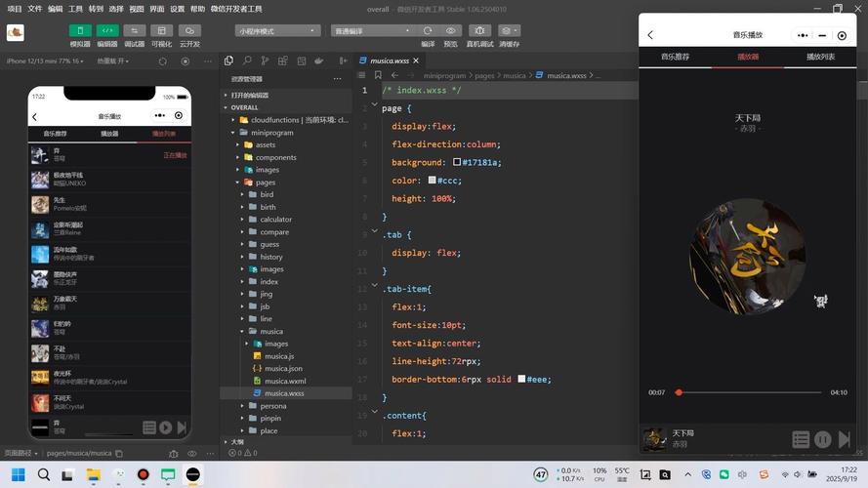Click the rotating album cover image

pos(748,257)
